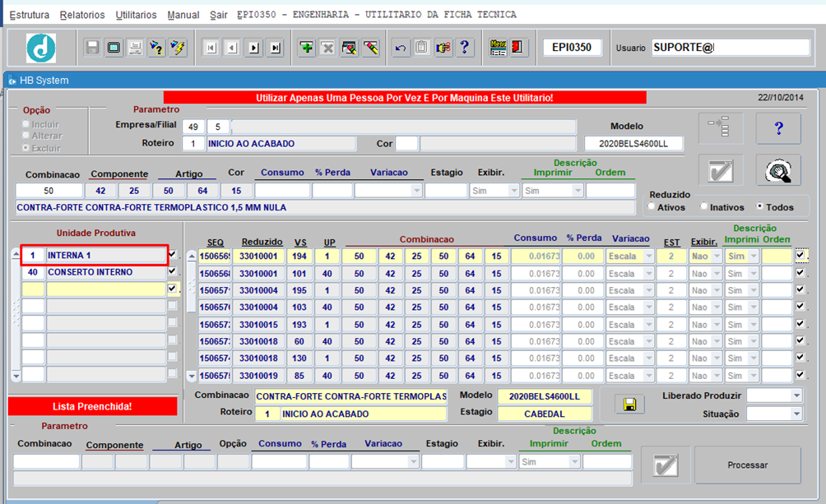The width and height of the screenshot is (826, 504).
Task: Click the Enter Query flashlight-question icon
Action: point(156,48)
